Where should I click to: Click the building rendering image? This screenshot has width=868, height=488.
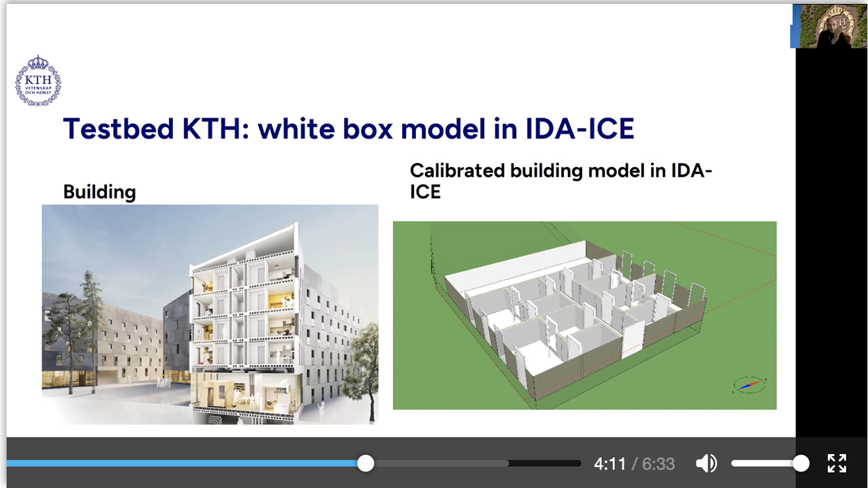pyautogui.click(x=210, y=314)
